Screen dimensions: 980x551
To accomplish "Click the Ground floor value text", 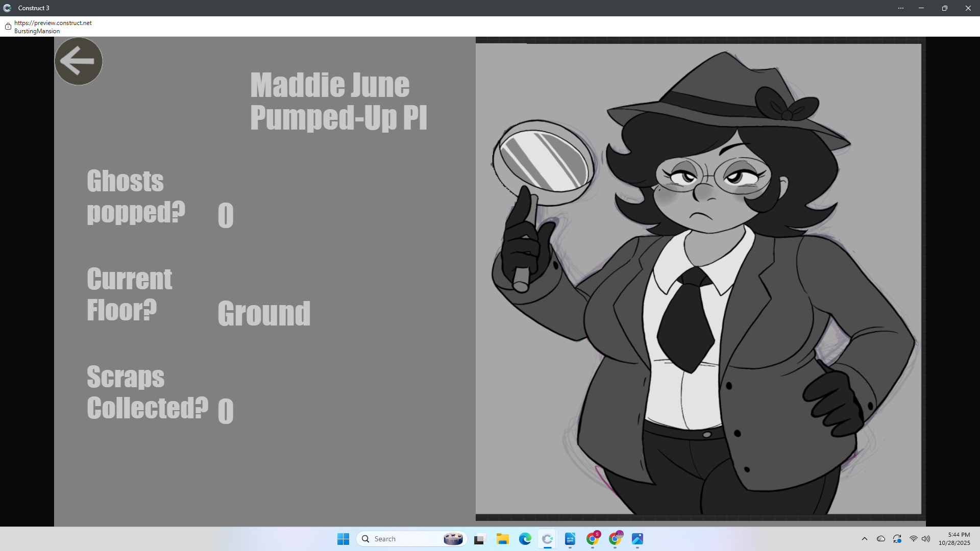I will [264, 313].
